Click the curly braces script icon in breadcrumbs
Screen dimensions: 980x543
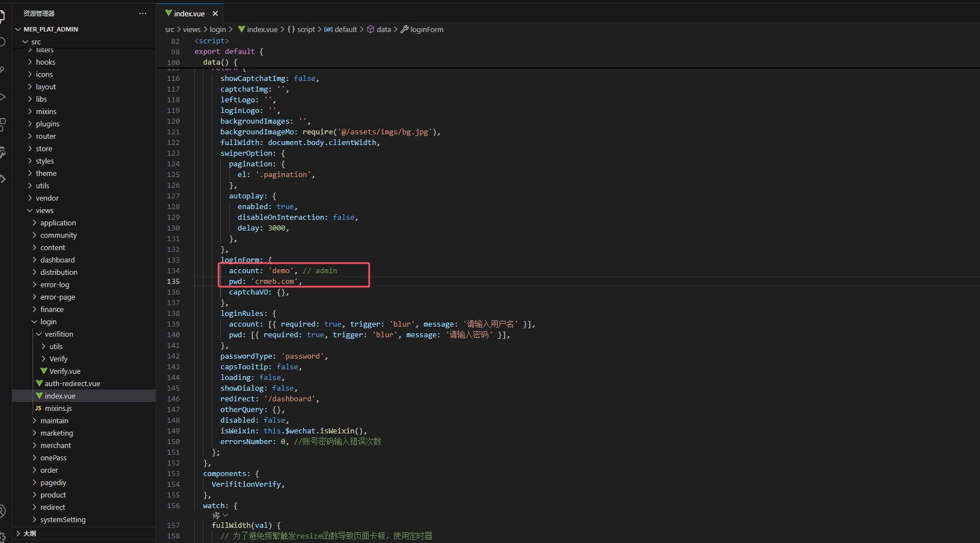(x=291, y=29)
